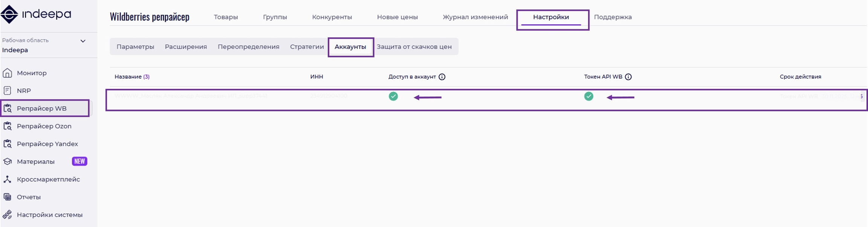This screenshot has height=227, width=868.
Task: Click the Отчеты sidebar icon
Action: click(8, 197)
